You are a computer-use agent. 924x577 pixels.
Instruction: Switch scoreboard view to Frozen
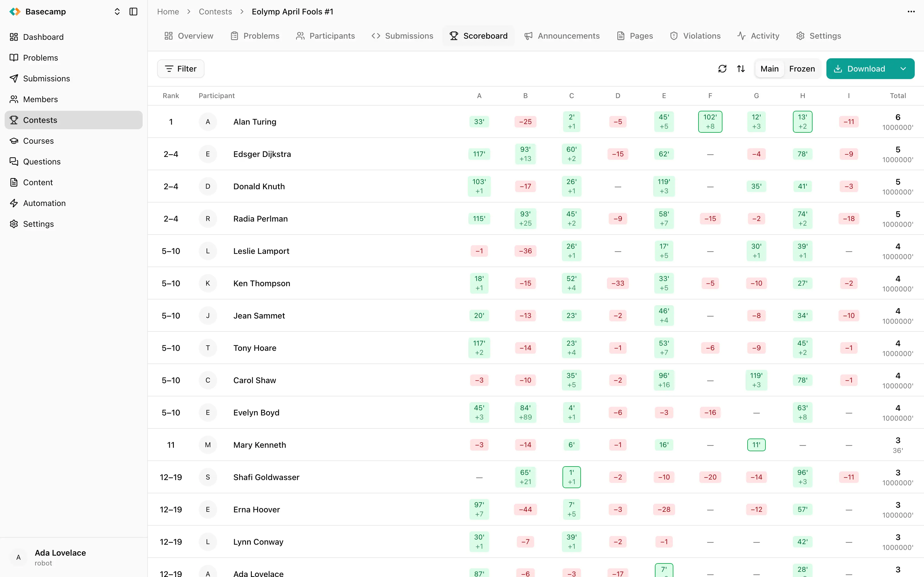(802, 69)
